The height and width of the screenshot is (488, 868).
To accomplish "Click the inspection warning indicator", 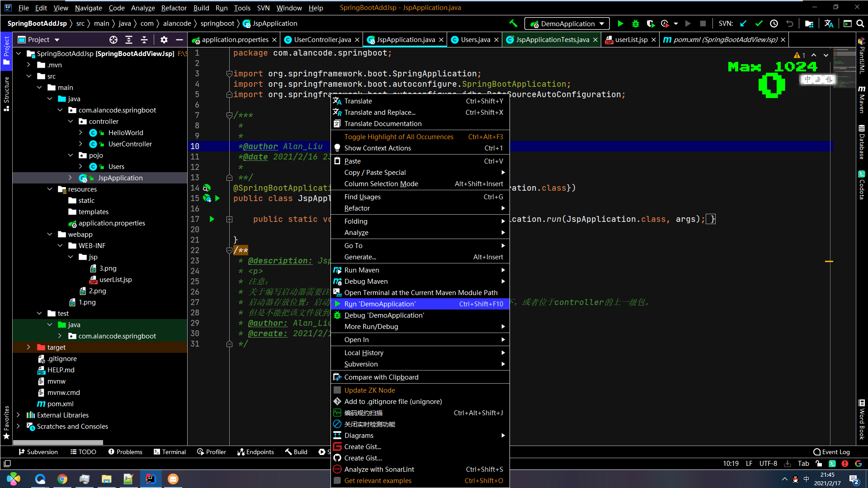I will [800, 55].
